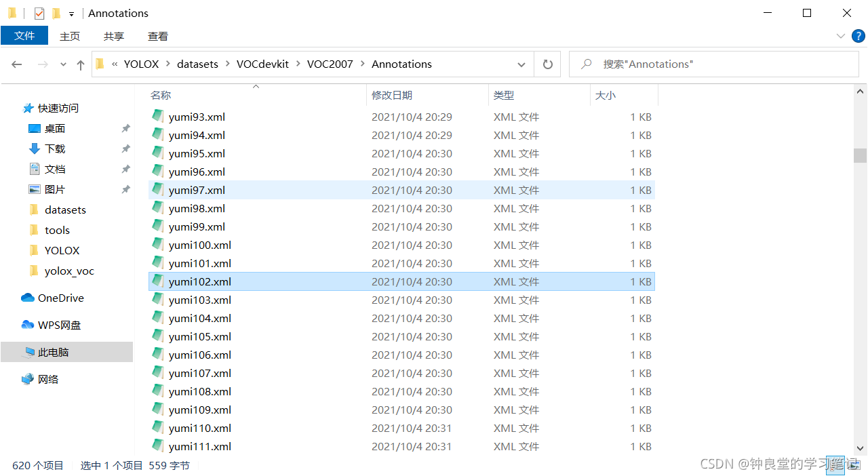The height and width of the screenshot is (476, 868).
Task: Click the file list vertical scrollbar thumb
Action: click(x=860, y=155)
